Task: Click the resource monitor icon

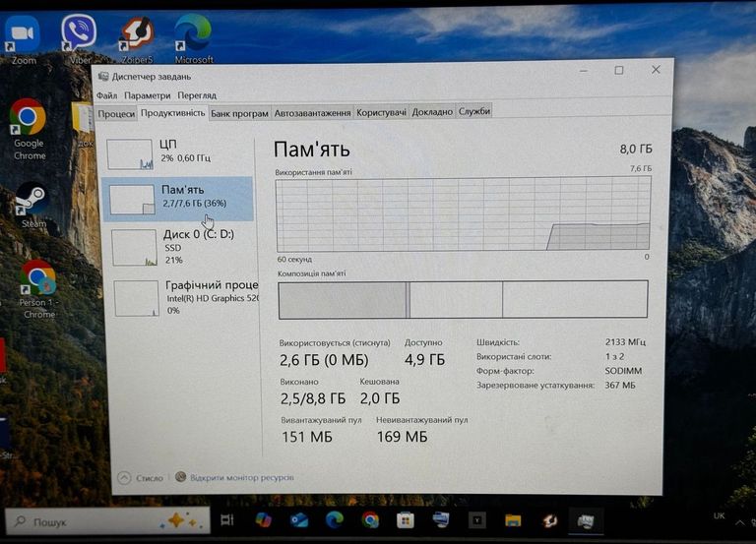Action: coord(180,477)
